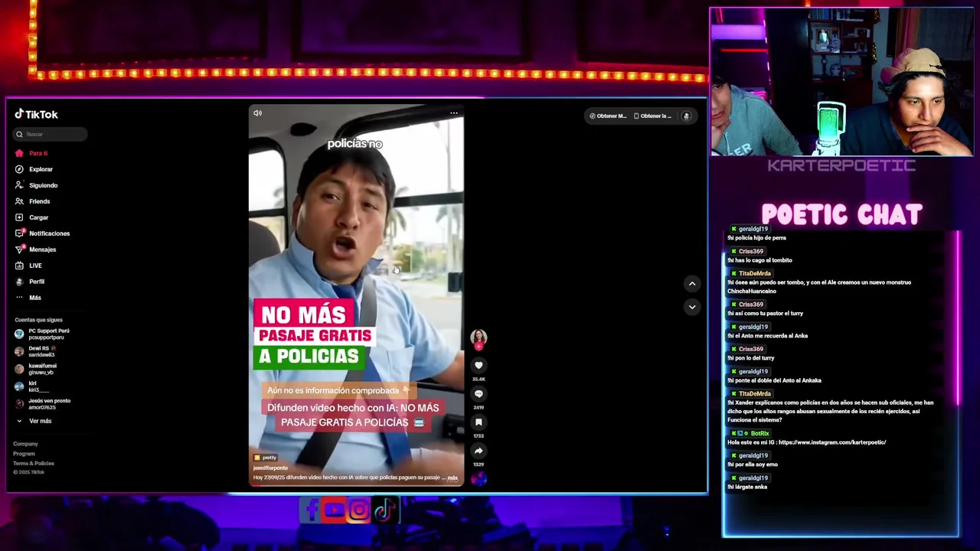Viewport: 980px width, 551px height.
Task: Click the YouTube icon in the overlay
Action: 335,510
